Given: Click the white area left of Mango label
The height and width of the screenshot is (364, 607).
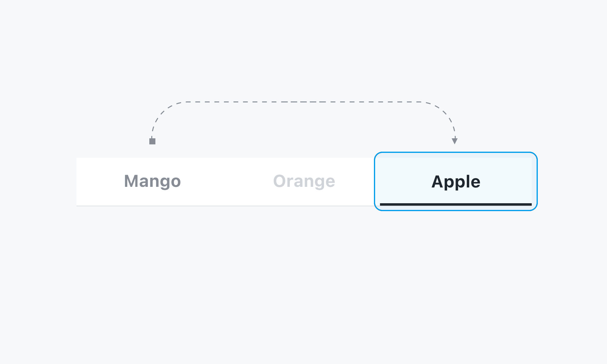Looking at the screenshot, I should click(97, 181).
